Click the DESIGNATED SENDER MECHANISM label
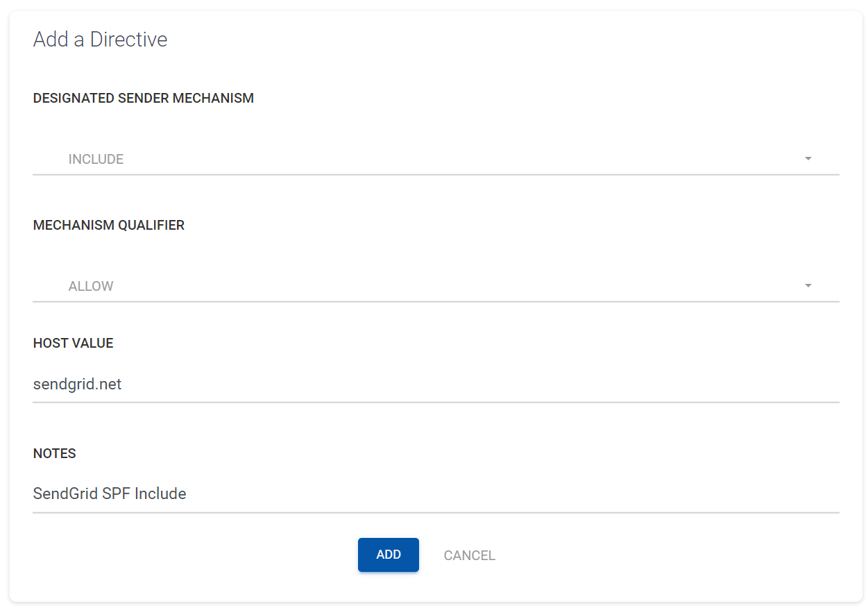The width and height of the screenshot is (868, 608). pos(143,98)
